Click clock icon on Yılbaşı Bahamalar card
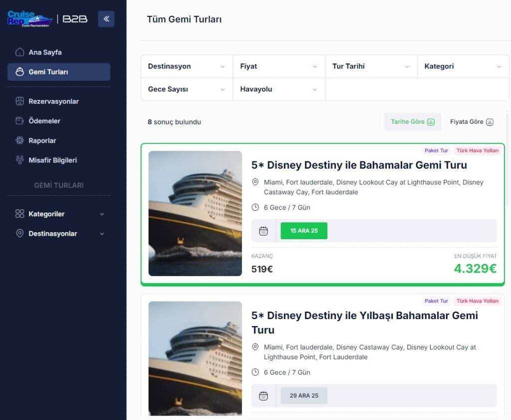The image size is (511, 420). point(255,372)
